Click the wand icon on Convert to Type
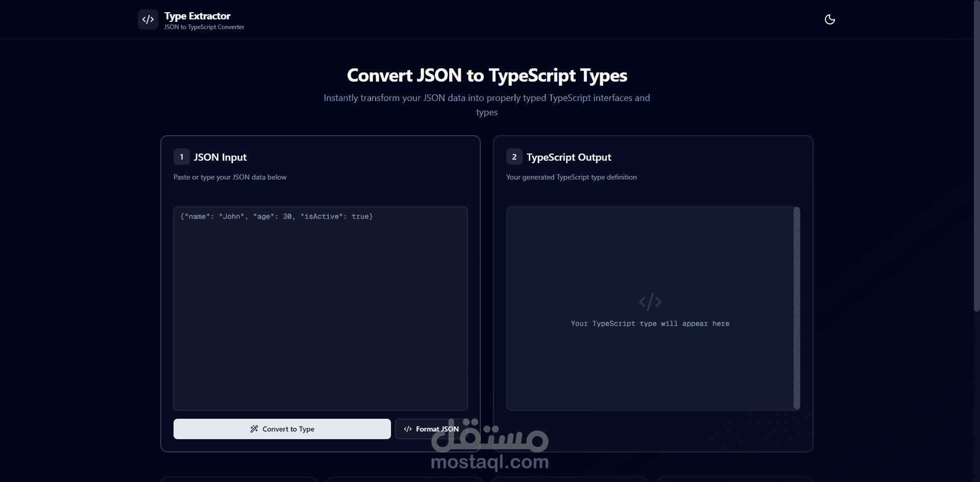980x482 pixels. click(254, 429)
